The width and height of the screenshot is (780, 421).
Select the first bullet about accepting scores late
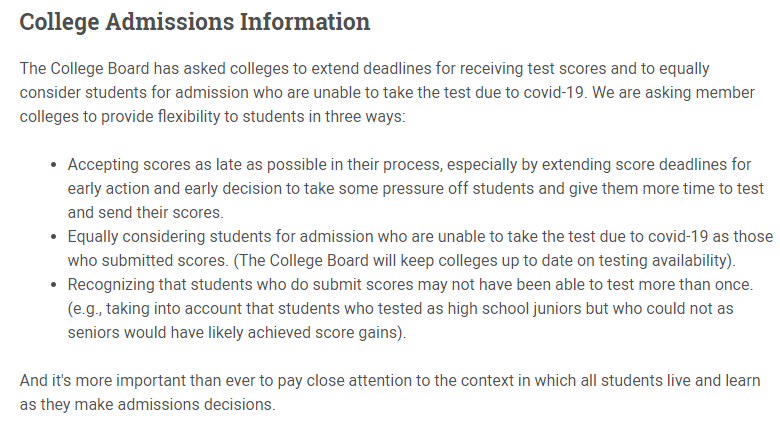416,189
